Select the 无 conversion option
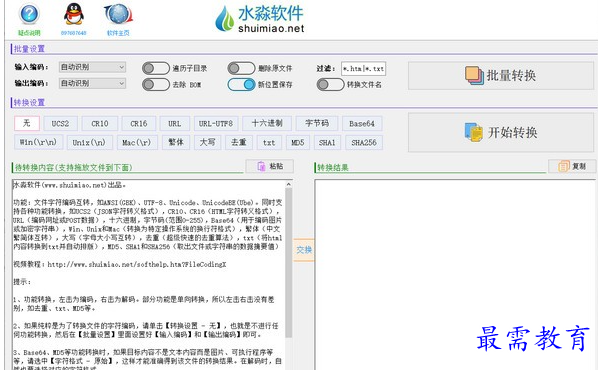Viewport: 598px width, 370px height. click(x=27, y=123)
